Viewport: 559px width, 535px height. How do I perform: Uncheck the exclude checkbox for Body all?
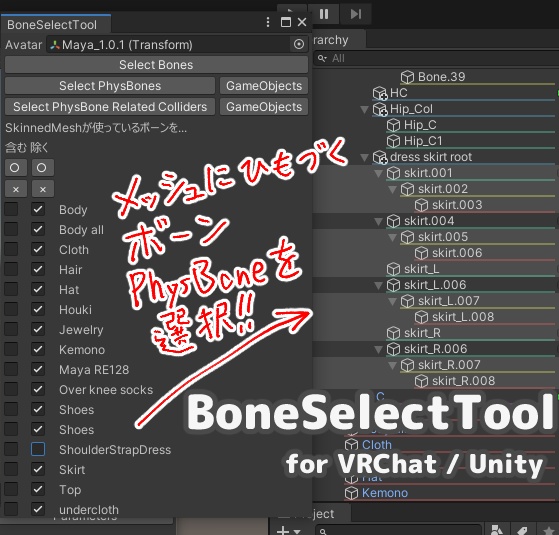pyautogui.click(x=38, y=230)
